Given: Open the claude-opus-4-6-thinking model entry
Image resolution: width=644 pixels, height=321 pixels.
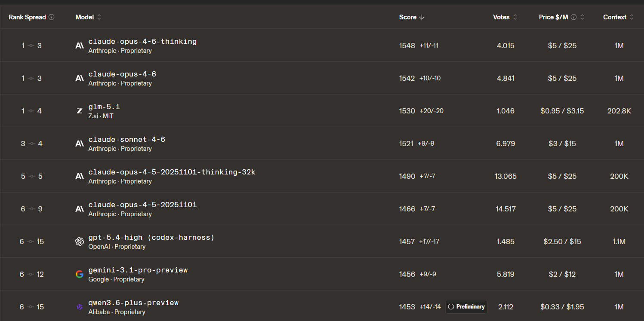Looking at the screenshot, I should (142, 42).
